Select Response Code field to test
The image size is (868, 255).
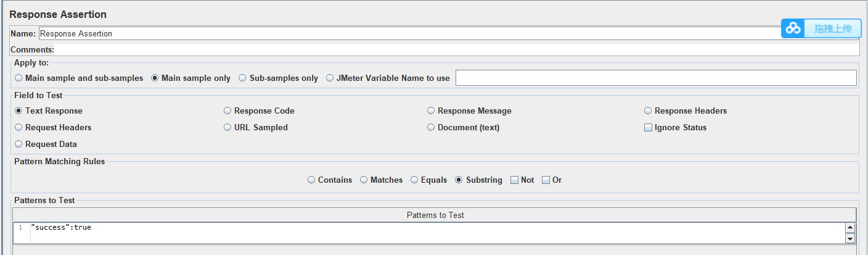tap(228, 111)
